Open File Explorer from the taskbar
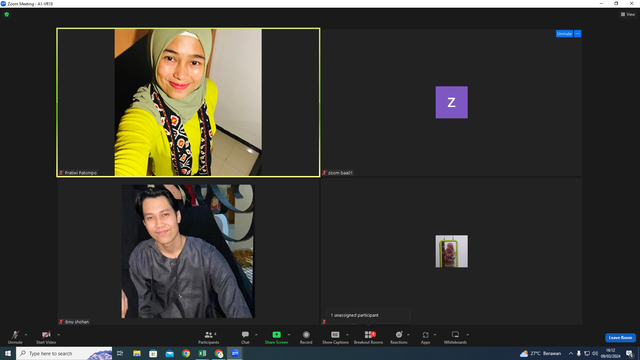The width and height of the screenshot is (640, 360). coord(137,353)
